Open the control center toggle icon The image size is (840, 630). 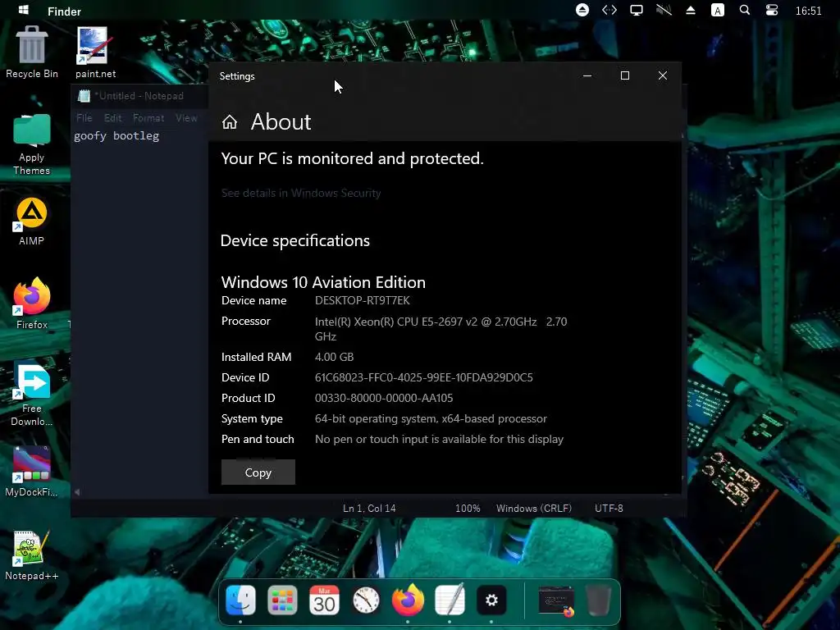point(771,10)
